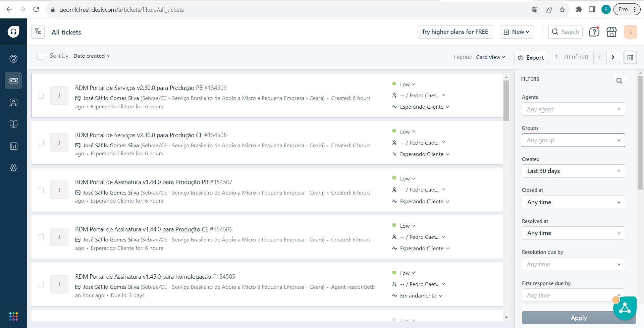Open the marketplace store icon
This screenshot has height=328, width=644.
pyautogui.click(x=611, y=32)
